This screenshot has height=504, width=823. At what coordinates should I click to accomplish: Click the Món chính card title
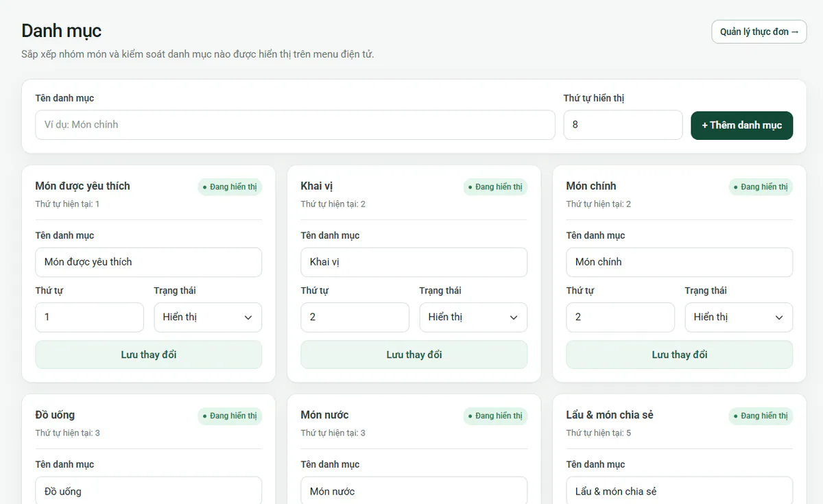[x=591, y=186]
